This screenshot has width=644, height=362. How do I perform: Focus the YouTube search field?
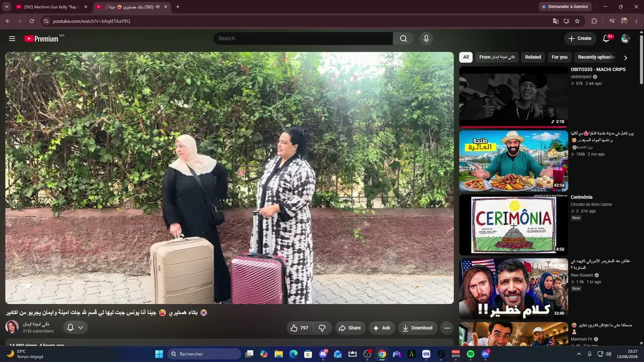click(303, 39)
